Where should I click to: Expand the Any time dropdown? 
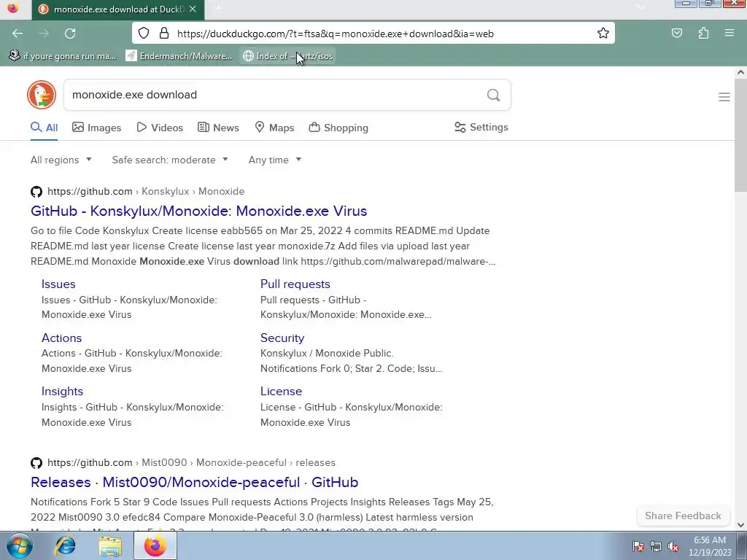[x=275, y=160]
